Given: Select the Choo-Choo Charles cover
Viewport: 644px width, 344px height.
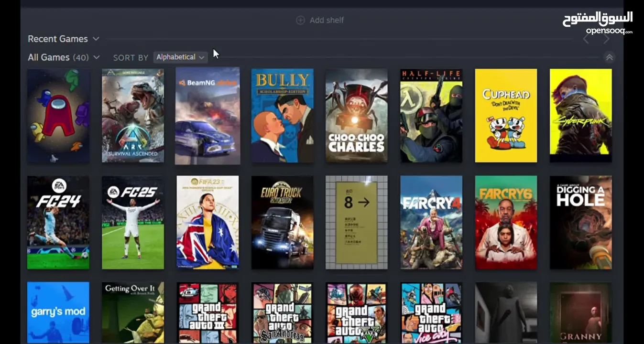Looking at the screenshot, I should pos(357,116).
